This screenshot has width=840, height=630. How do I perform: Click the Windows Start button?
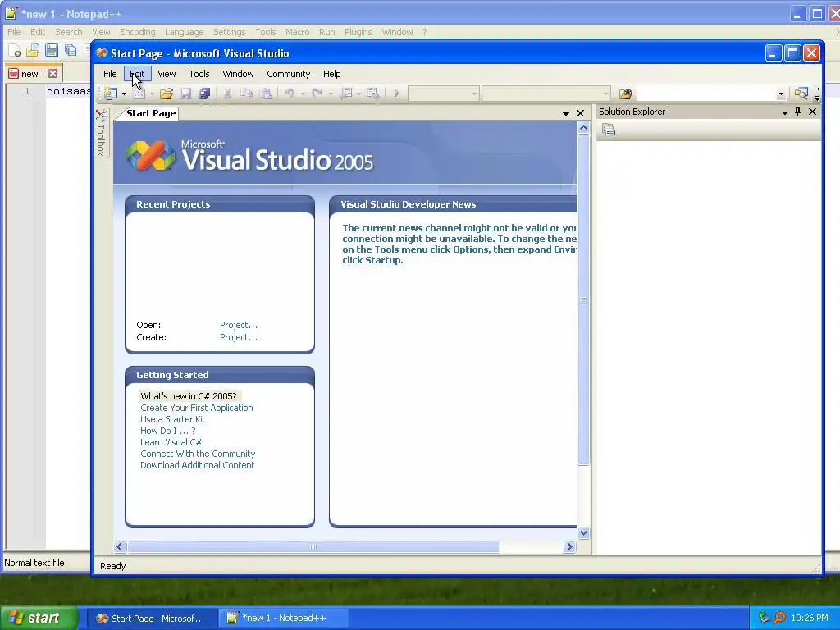tap(39, 619)
